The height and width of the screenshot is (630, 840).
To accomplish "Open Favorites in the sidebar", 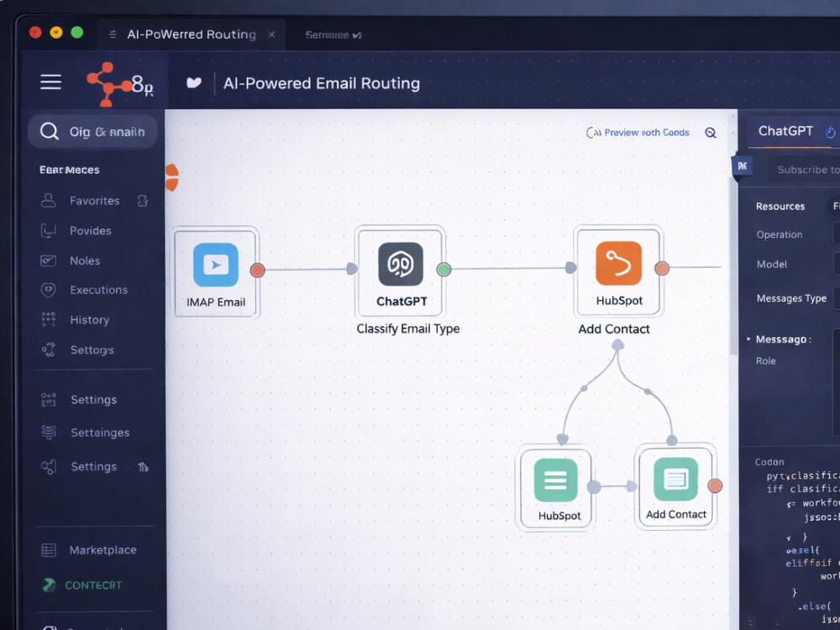I will (x=95, y=201).
